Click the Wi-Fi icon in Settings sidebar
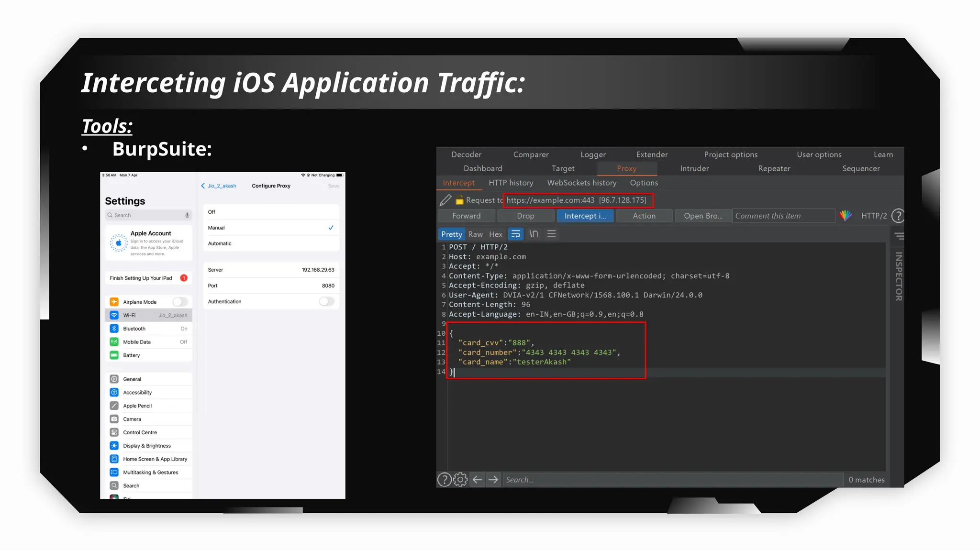Viewport: 980px width, 551px height. [x=114, y=315]
